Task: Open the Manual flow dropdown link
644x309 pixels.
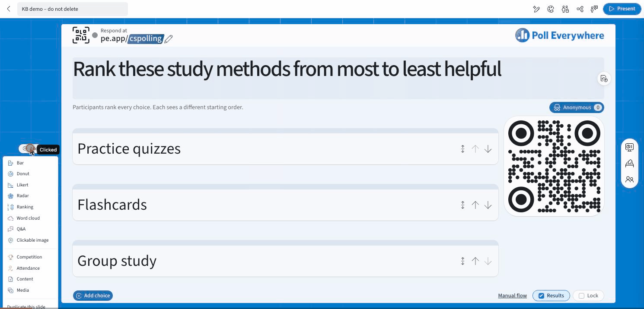Action: pyautogui.click(x=512, y=296)
